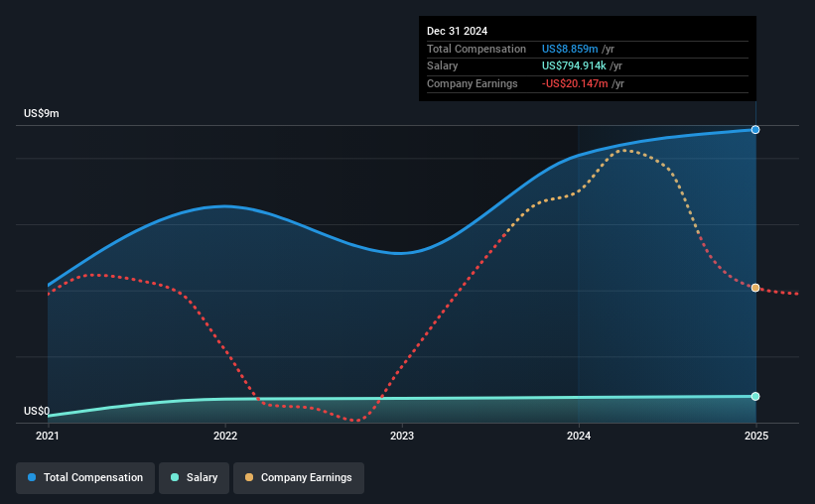Image resolution: width=815 pixels, height=504 pixels.
Task: Click the Dec 31 2024 tooltip date
Action: pyautogui.click(x=457, y=31)
